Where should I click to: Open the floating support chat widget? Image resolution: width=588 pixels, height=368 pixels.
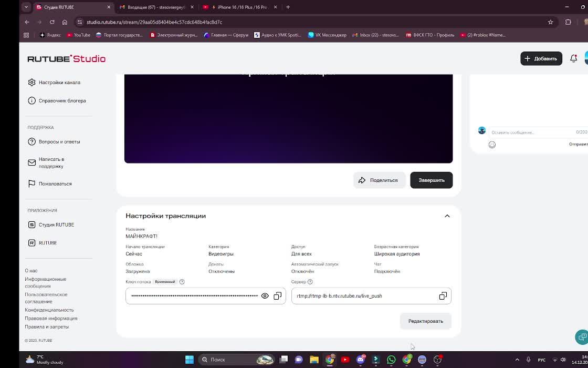click(582, 336)
